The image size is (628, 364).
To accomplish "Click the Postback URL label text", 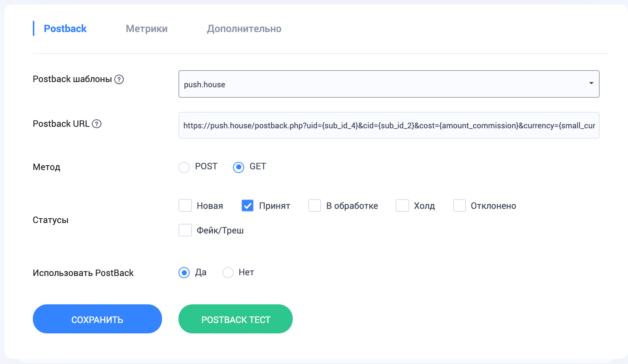I will pyautogui.click(x=61, y=124).
